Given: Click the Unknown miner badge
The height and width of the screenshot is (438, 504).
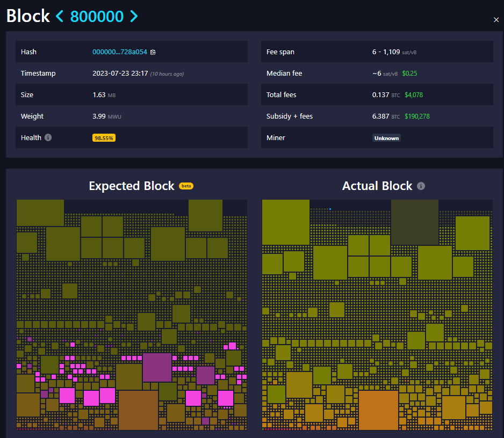Looking at the screenshot, I should [386, 138].
